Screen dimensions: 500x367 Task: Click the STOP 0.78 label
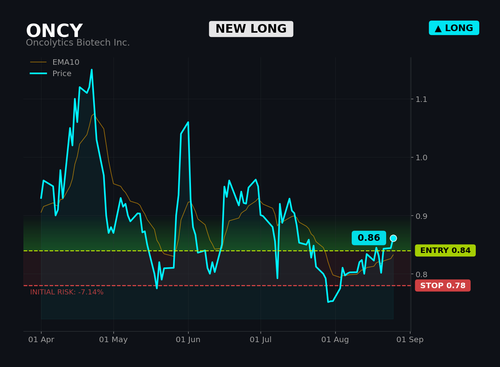click(443, 285)
